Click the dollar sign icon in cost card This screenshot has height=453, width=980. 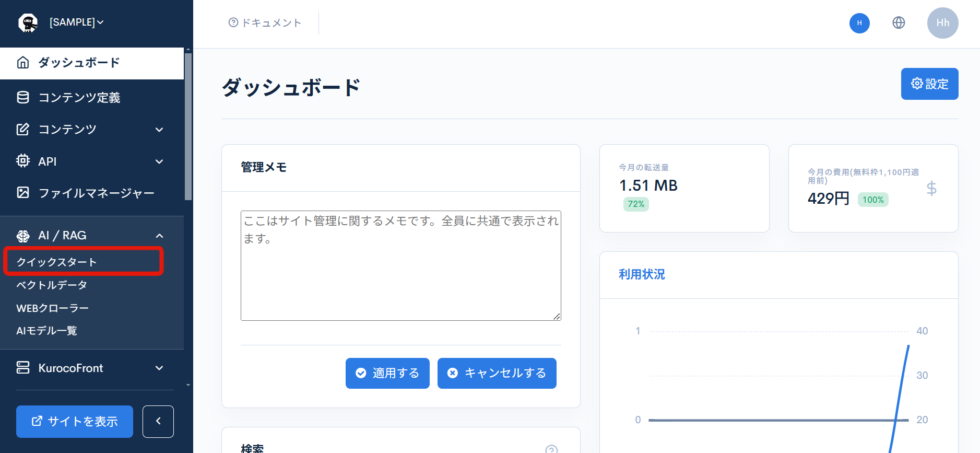click(x=931, y=188)
